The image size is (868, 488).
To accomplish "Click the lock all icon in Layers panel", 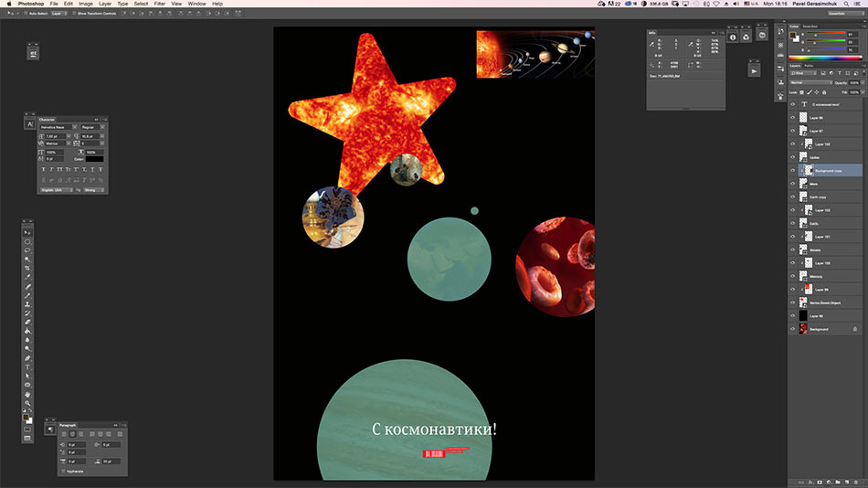I will [x=824, y=92].
